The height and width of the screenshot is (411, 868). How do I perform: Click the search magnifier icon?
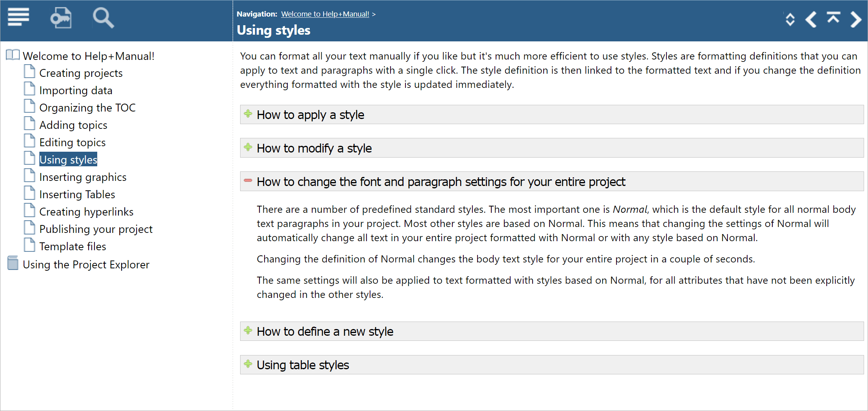click(x=103, y=18)
